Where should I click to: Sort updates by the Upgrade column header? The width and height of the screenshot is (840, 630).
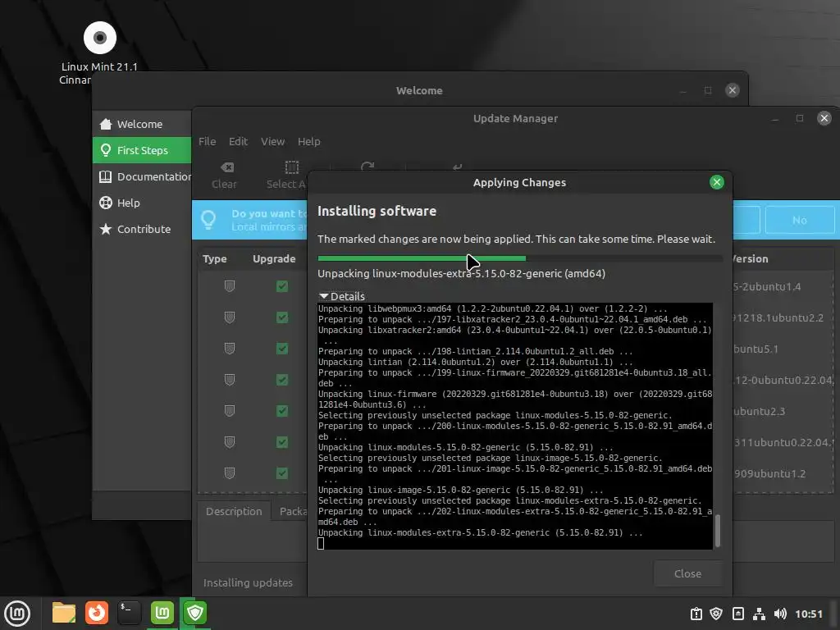[274, 258]
